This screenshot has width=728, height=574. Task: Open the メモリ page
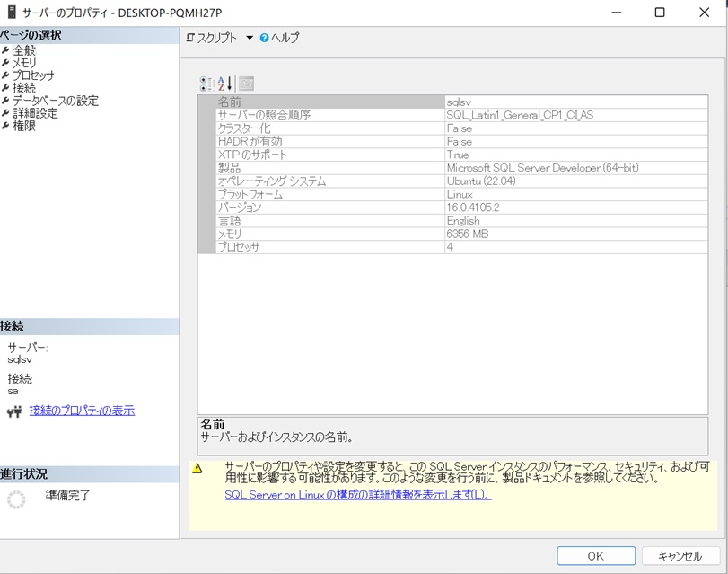[23, 62]
